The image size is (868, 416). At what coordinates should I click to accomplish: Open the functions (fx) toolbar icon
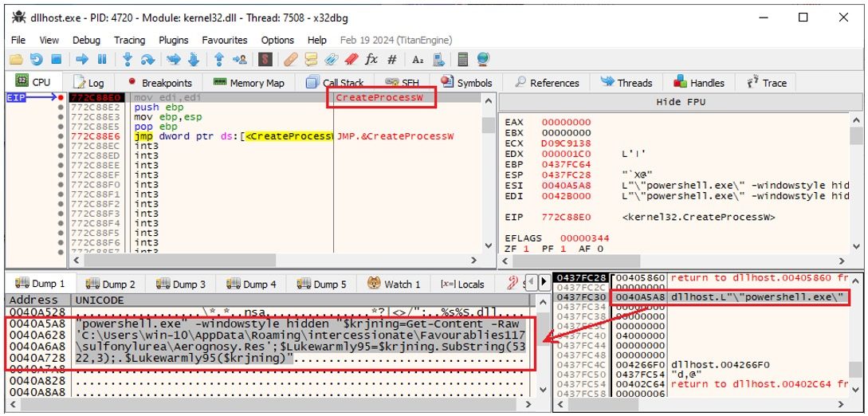371,60
